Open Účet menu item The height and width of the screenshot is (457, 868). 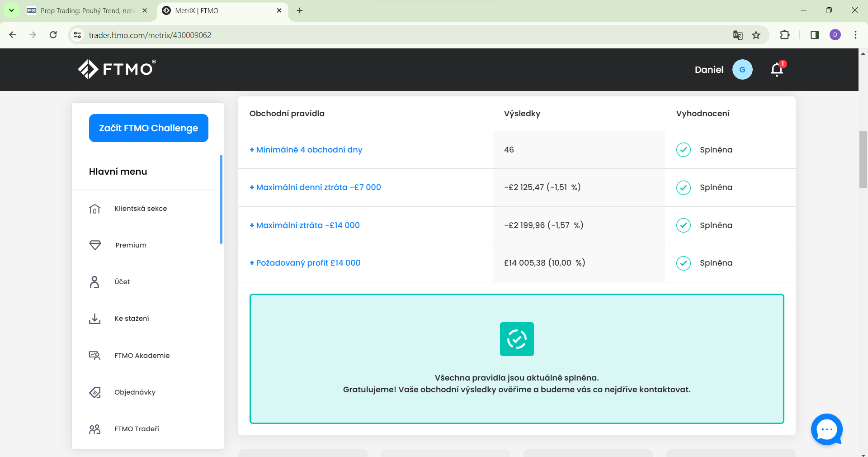coord(122,282)
